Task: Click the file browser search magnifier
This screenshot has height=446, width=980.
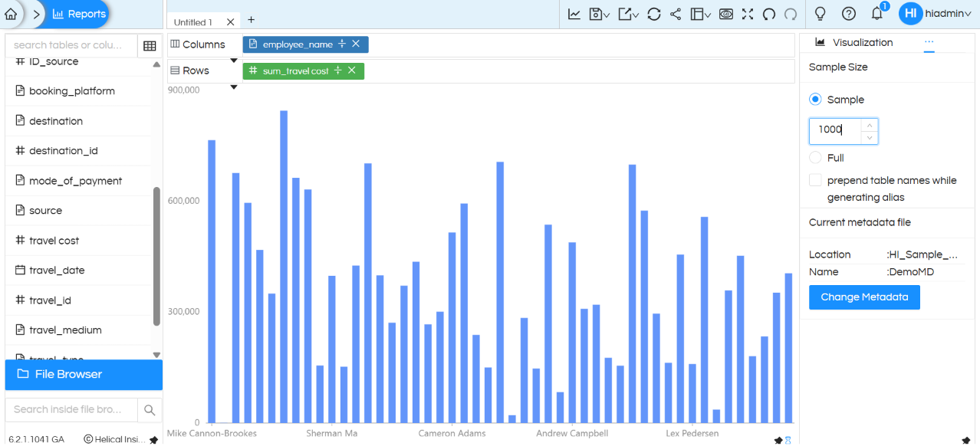Action: [x=150, y=410]
